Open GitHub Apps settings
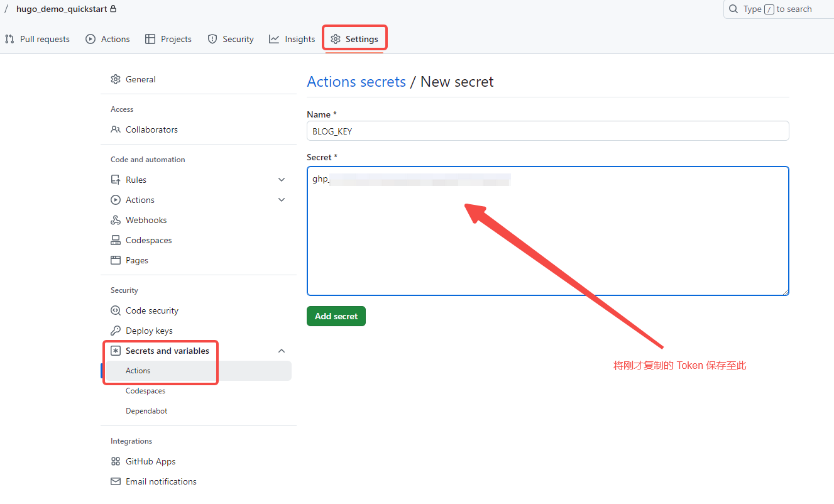Viewport: 834px width, 504px height. 199,461
